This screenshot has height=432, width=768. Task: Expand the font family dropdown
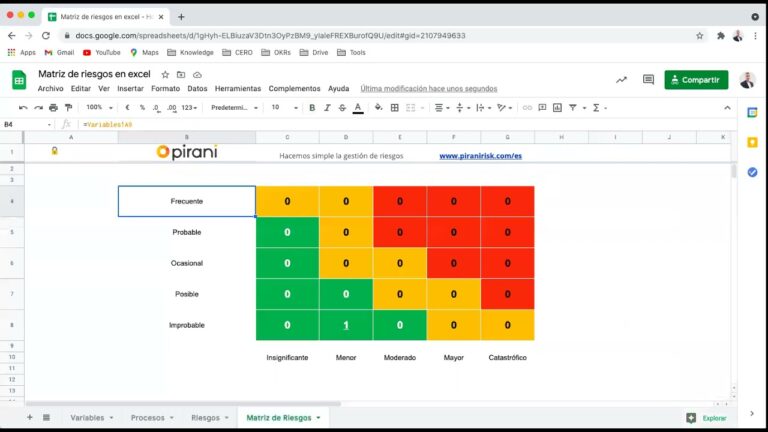click(x=234, y=107)
